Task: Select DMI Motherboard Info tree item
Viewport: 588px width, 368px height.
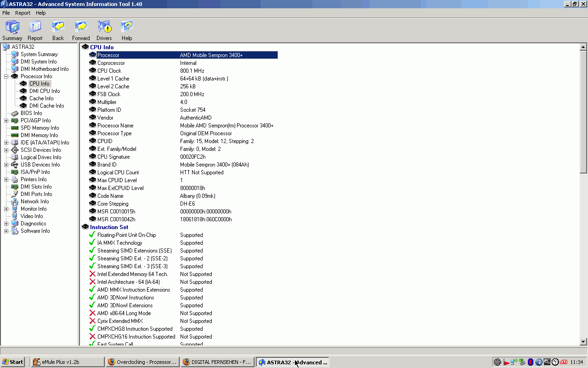Action: 45,69
